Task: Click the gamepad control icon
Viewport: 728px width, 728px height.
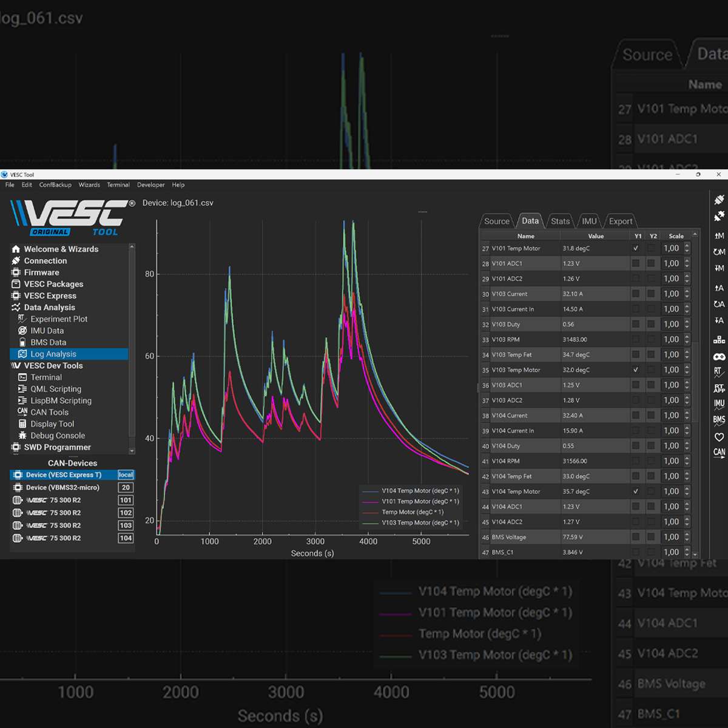Action: [x=719, y=357]
